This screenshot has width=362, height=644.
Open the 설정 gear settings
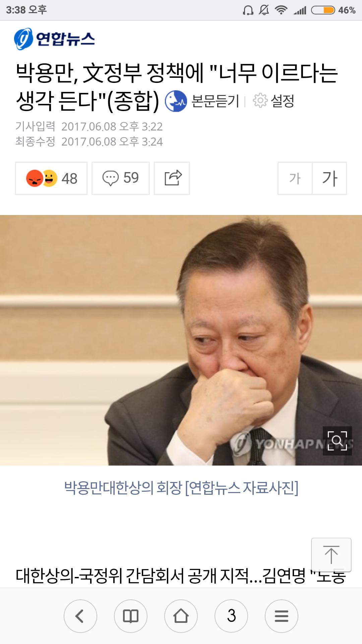(x=274, y=101)
